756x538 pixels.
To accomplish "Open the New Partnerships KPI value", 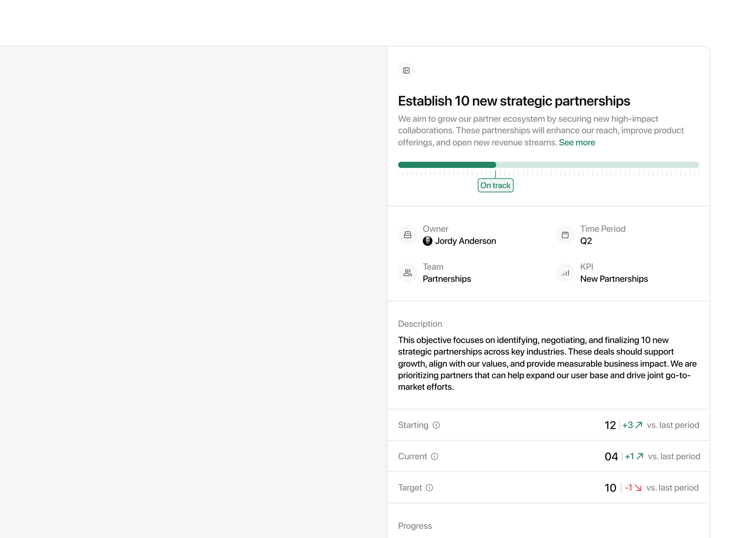I will click(614, 279).
